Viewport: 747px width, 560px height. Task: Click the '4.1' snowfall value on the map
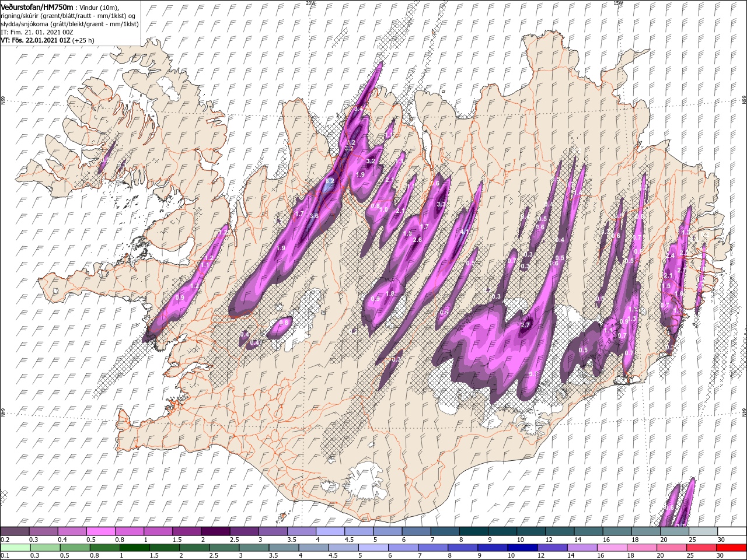[x=465, y=232]
